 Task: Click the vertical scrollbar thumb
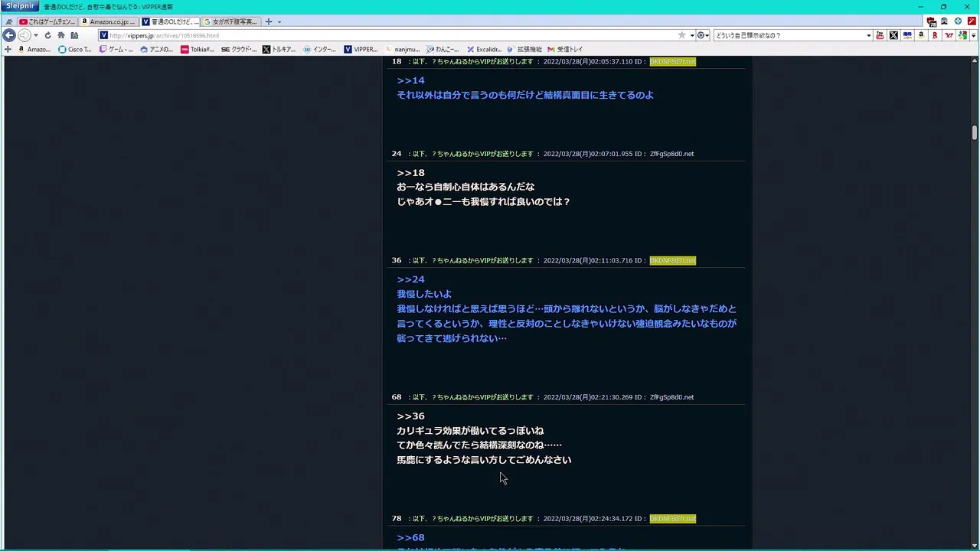[x=975, y=132]
